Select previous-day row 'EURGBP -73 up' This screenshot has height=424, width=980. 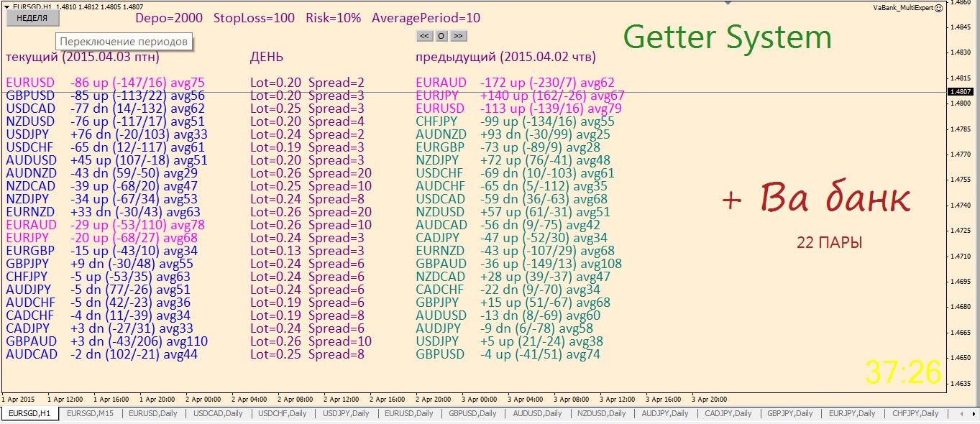pos(508,147)
